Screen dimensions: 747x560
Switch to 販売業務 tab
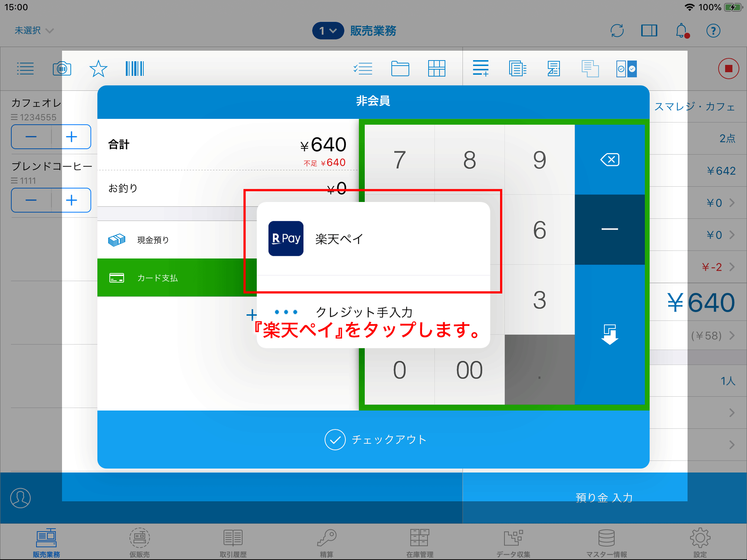point(46,543)
